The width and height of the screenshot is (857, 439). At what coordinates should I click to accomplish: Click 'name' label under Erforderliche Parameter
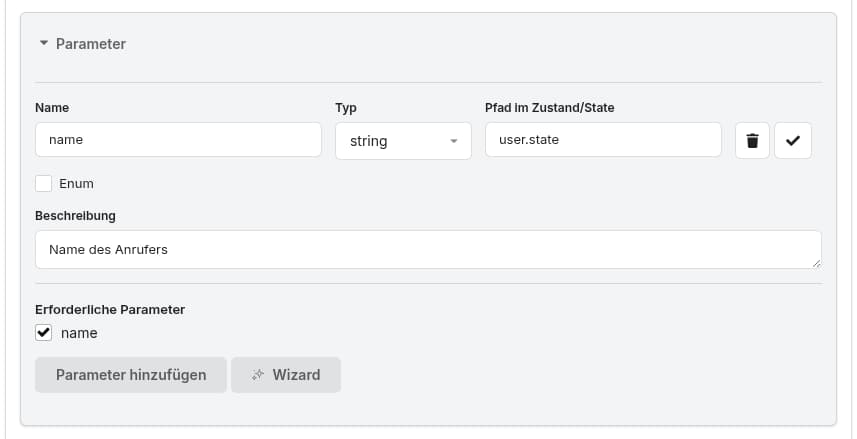[79, 333]
